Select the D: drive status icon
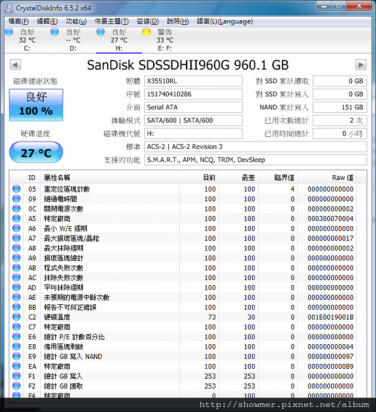376x412 pixels. tap(55, 32)
